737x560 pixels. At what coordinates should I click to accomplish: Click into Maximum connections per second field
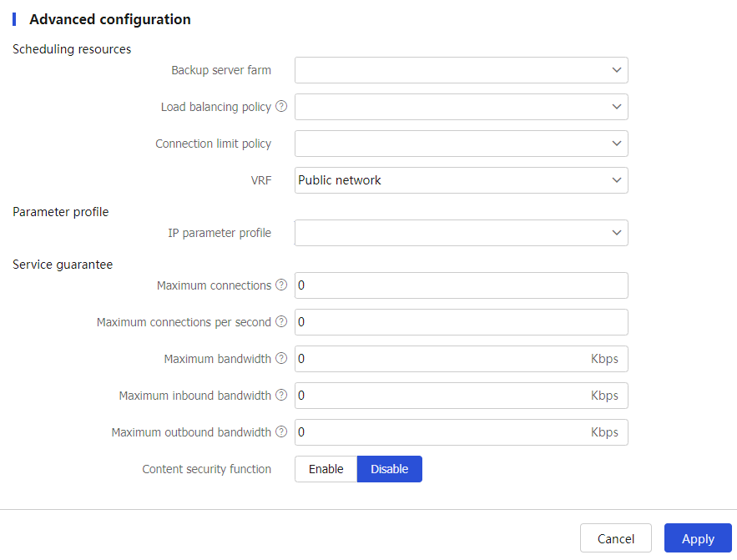(x=461, y=322)
